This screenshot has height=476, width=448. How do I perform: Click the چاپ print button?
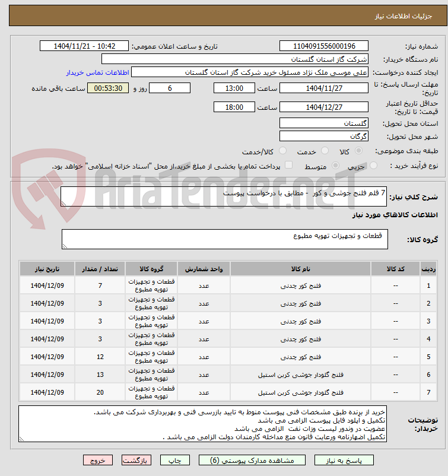click(175, 460)
